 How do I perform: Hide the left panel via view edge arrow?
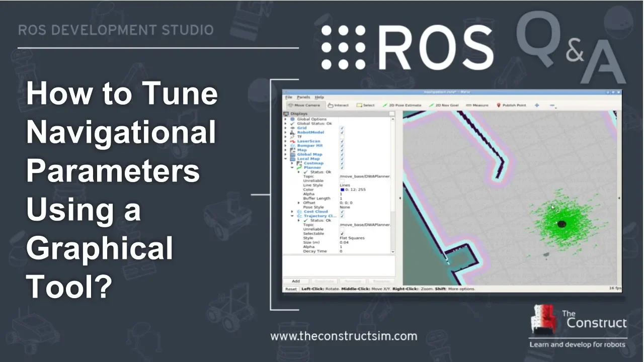click(x=400, y=198)
